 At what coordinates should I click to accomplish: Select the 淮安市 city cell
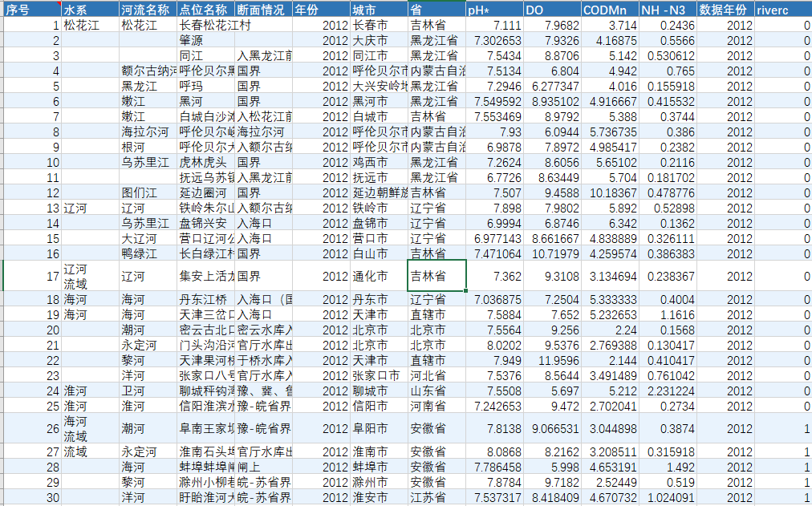(379, 497)
